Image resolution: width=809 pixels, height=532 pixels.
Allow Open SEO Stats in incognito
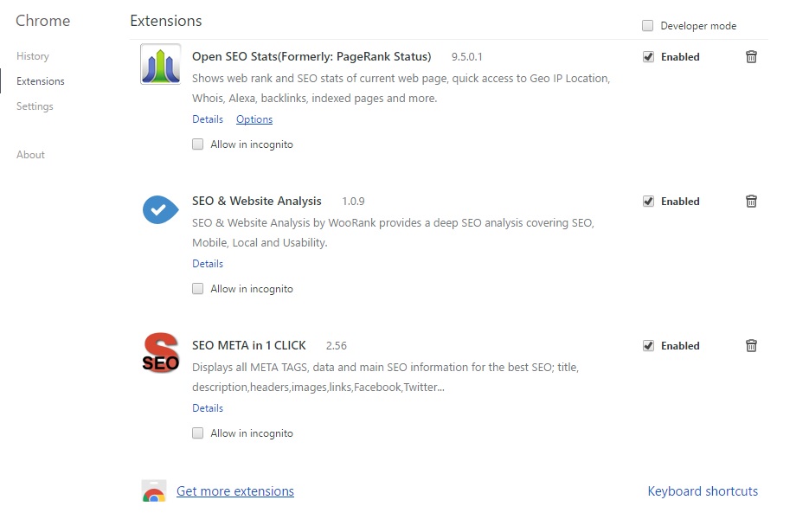coord(198,144)
